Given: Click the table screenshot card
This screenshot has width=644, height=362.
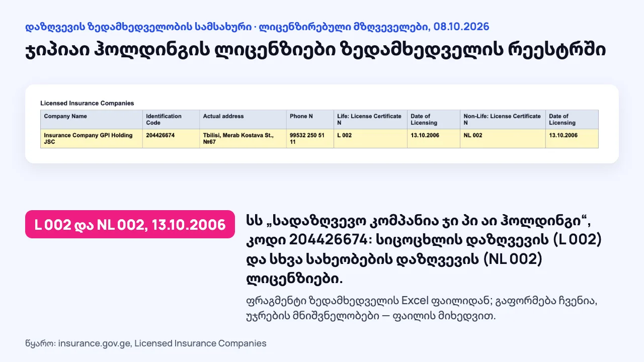Looking at the screenshot, I should tap(322, 124).
